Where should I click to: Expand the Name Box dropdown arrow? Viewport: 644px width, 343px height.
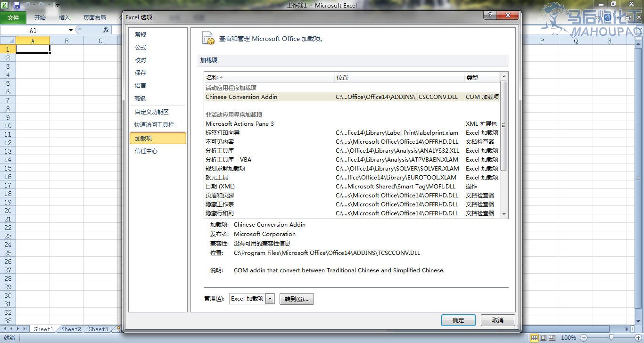coord(71,30)
